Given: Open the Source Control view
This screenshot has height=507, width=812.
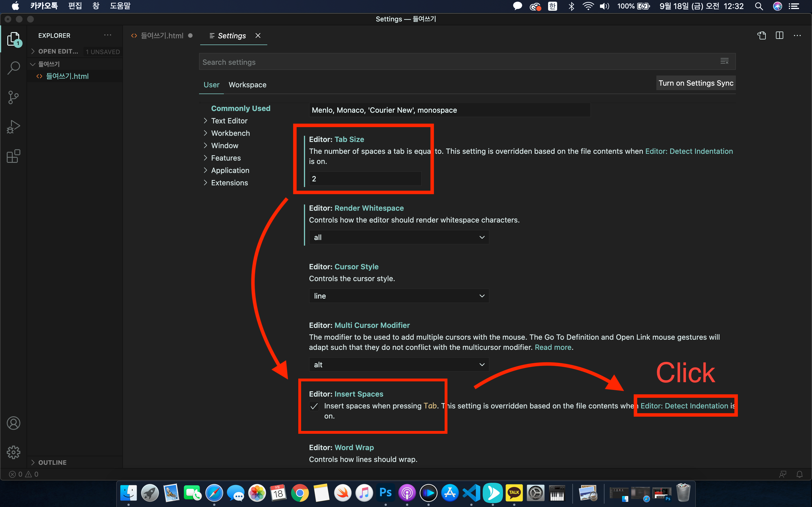Looking at the screenshot, I should pyautogui.click(x=14, y=97).
